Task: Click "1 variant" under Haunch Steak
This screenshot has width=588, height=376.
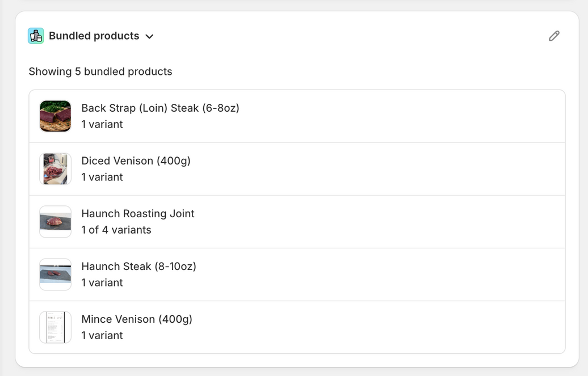Action: [x=102, y=282]
